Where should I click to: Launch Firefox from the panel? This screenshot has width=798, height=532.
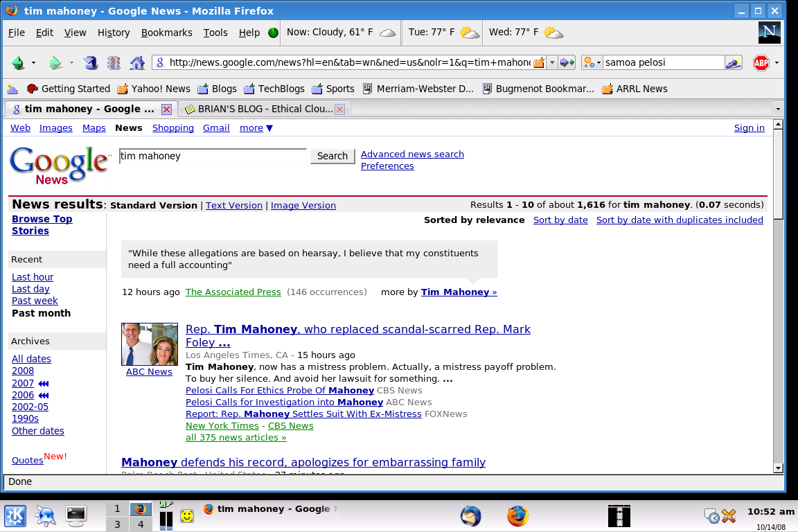click(517, 516)
